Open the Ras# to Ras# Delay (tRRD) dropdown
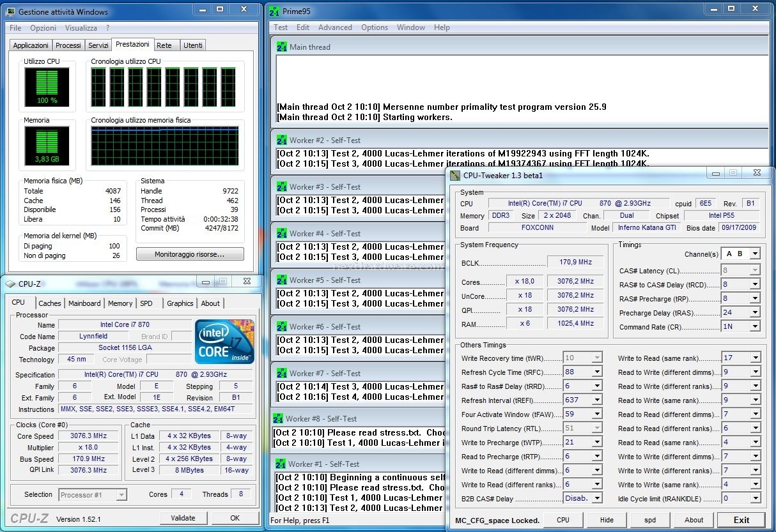The image size is (776, 532). [x=597, y=386]
